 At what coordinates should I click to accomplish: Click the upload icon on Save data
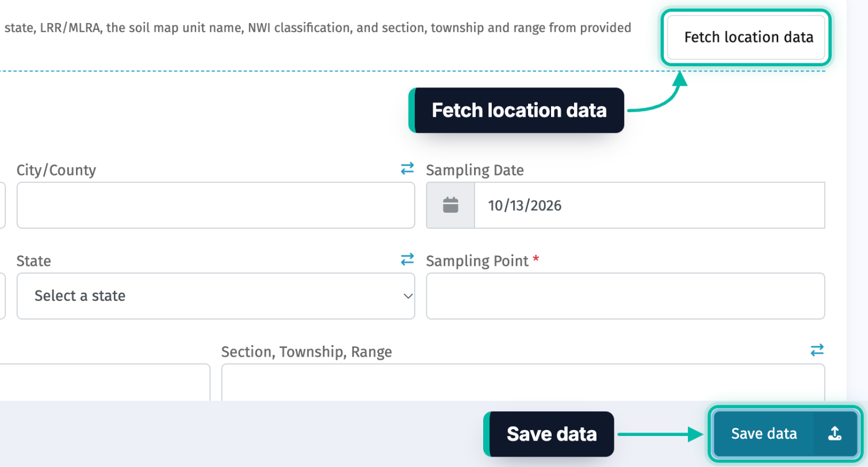tap(835, 434)
